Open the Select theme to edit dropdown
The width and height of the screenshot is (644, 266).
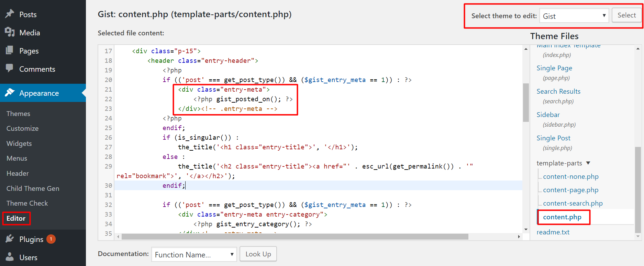pyautogui.click(x=574, y=16)
